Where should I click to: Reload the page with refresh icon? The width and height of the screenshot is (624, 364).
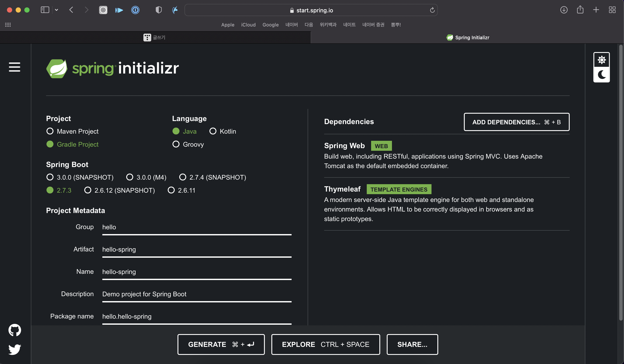tap(432, 10)
